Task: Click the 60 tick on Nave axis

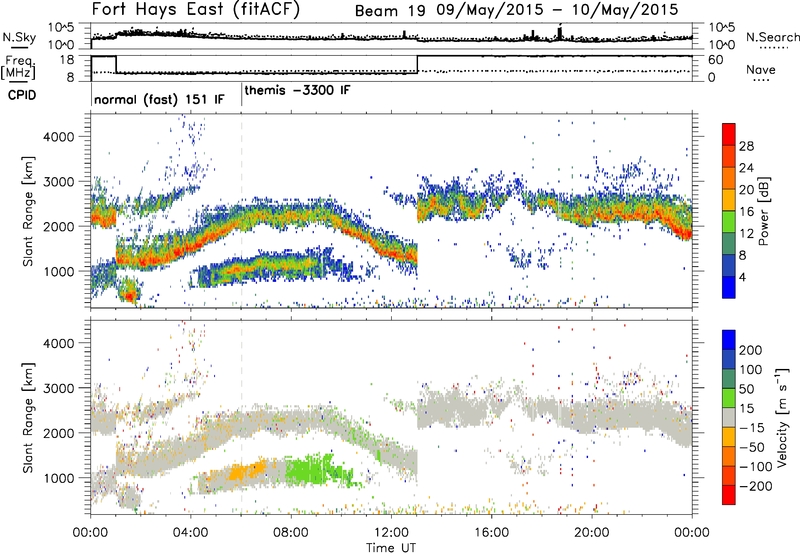Action: click(716, 60)
